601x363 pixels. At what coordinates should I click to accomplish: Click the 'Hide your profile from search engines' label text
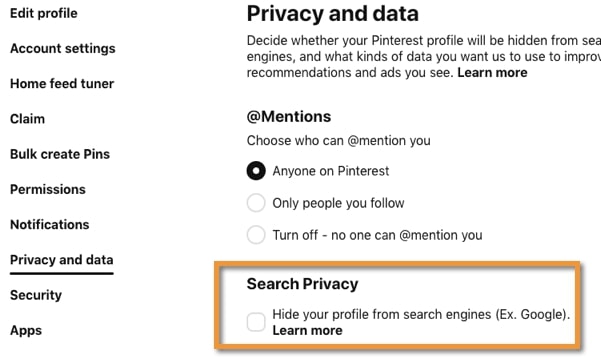[x=421, y=314]
